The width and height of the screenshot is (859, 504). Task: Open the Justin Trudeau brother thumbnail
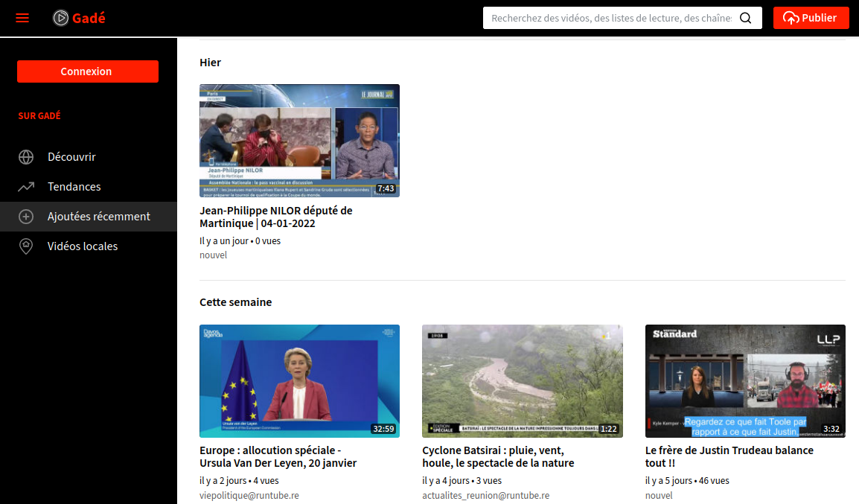tap(745, 381)
